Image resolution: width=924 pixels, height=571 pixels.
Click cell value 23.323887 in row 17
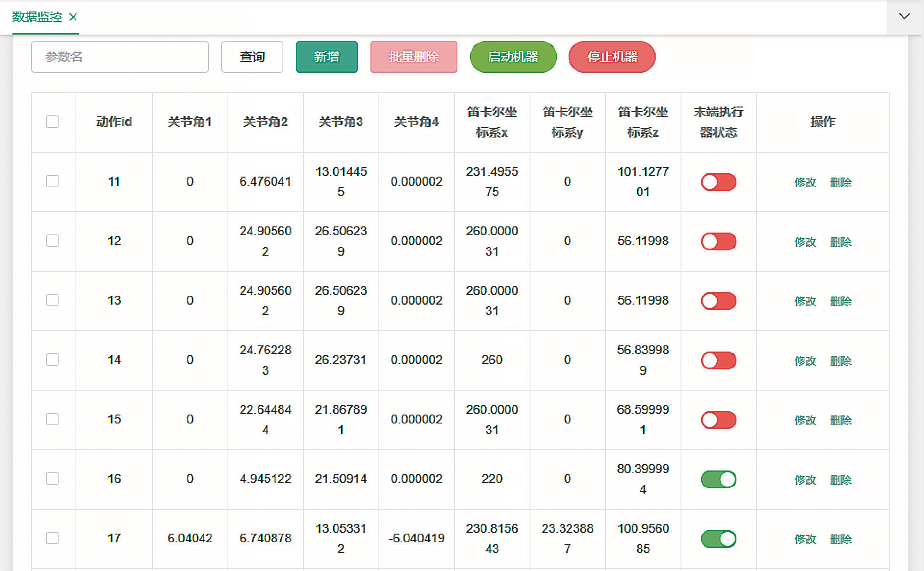pyautogui.click(x=568, y=538)
